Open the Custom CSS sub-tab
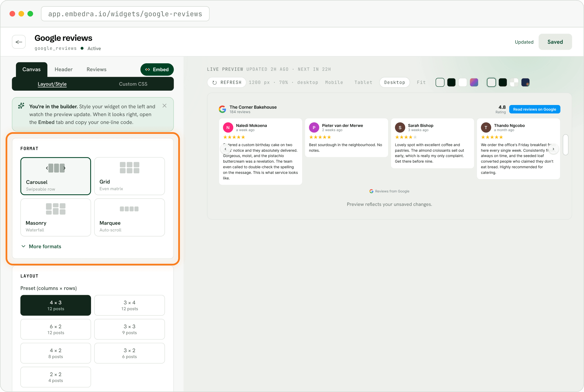 [x=133, y=84]
